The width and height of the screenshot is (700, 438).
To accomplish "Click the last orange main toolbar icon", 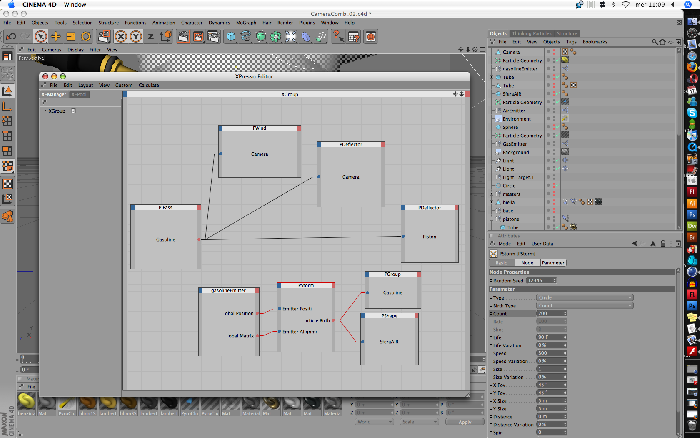I will pyautogui.click(x=371, y=37).
